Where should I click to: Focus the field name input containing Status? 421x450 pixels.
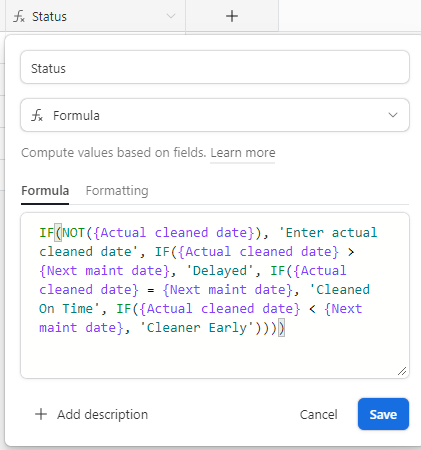(x=215, y=67)
